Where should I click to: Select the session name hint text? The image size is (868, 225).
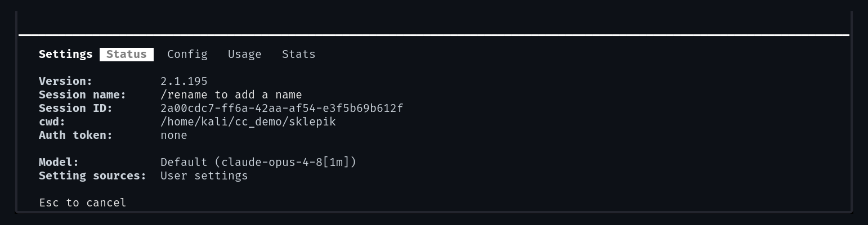pyautogui.click(x=231, y=95)
